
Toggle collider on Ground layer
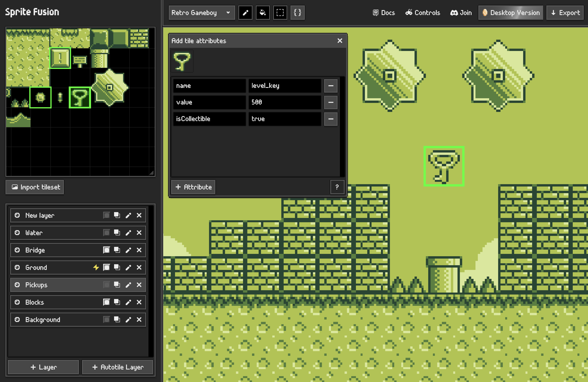pos(106,267)
